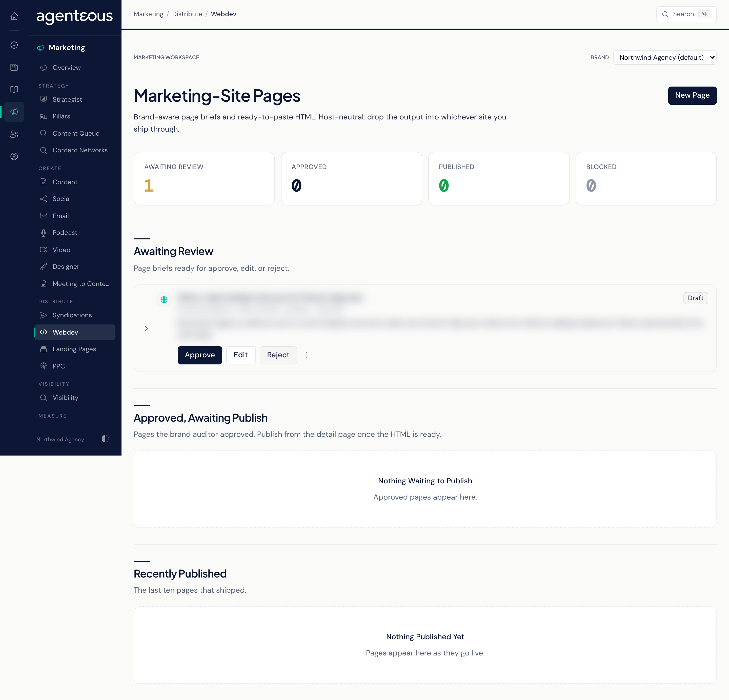
Task: Toggle the dark/light theme icon
Action: (105, 439)
